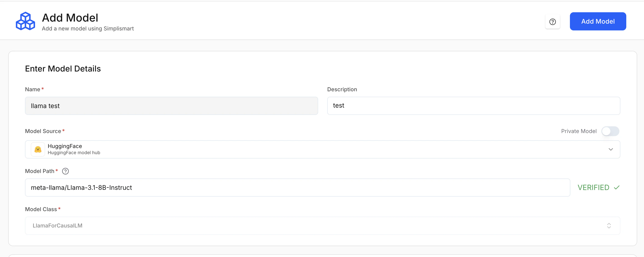
Task: Click the Name field showing llama test
Action: tap(172, 106)
